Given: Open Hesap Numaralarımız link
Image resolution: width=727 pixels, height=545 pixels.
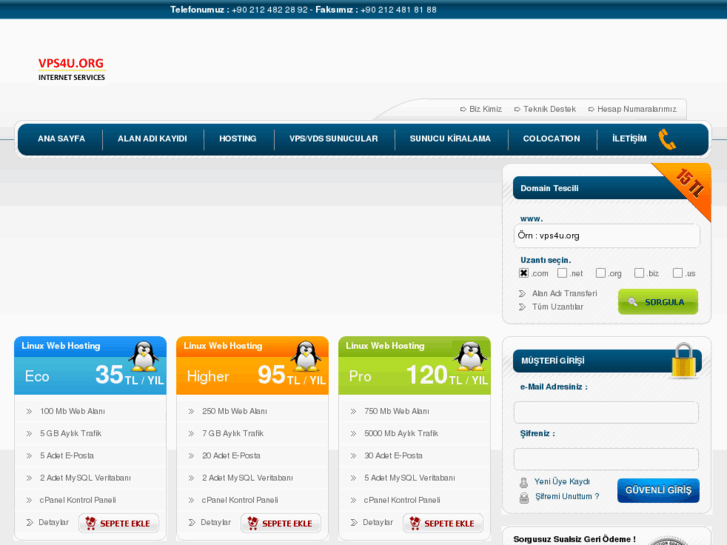Looking at the screenshot, I should [637, 109].
